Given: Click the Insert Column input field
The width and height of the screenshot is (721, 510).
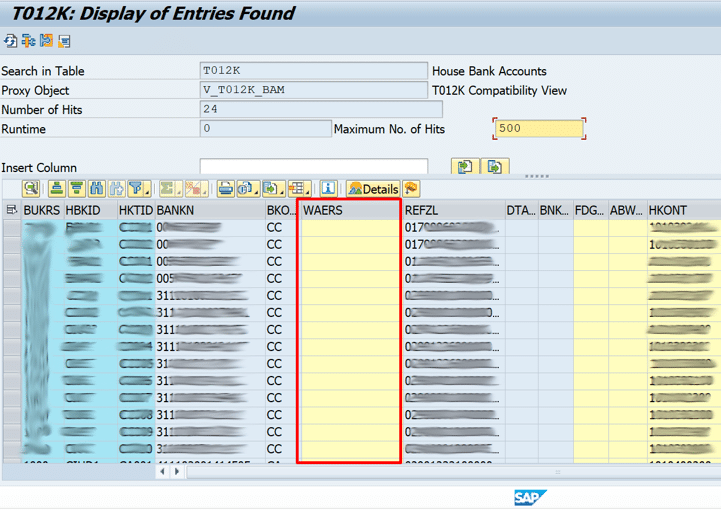Looking at the screenshot, I should (x=313, y=167).
